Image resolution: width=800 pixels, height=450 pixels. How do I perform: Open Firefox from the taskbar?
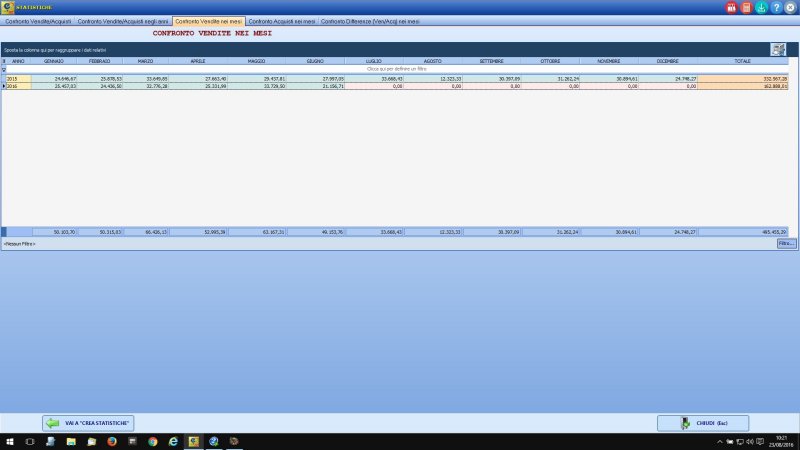pyautogui.click(x=111, y=441)
